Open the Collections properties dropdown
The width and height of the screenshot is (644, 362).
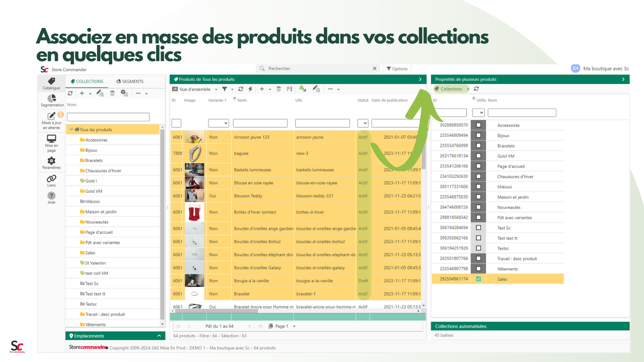tap(452, 89)
